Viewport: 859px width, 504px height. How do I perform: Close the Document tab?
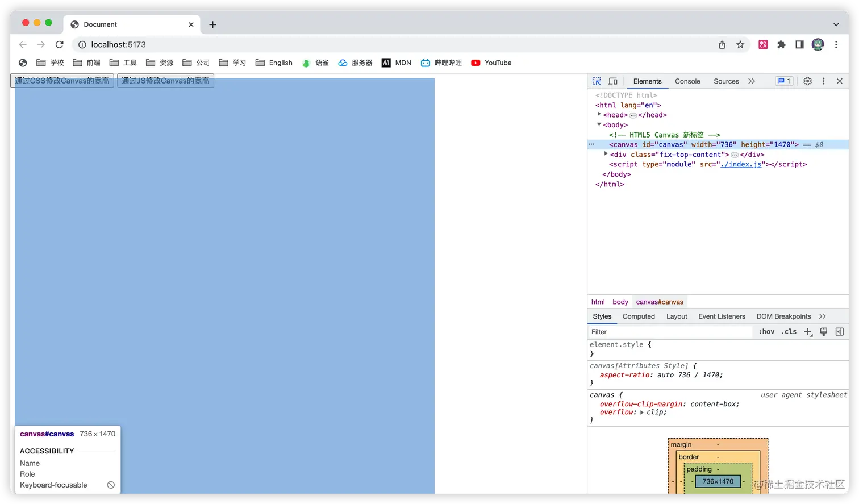click(191, 24)
